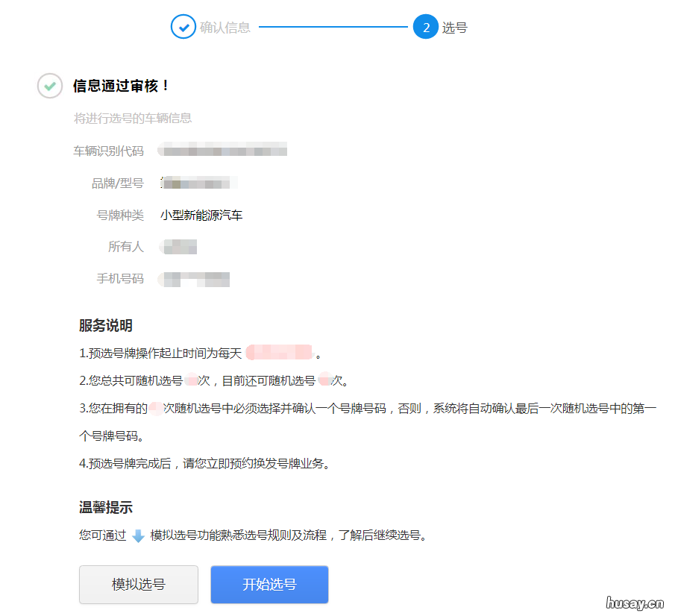Click the 品牌/型号 masked value
The width and height of the screenshot is (675, 616).
(197, 182)
